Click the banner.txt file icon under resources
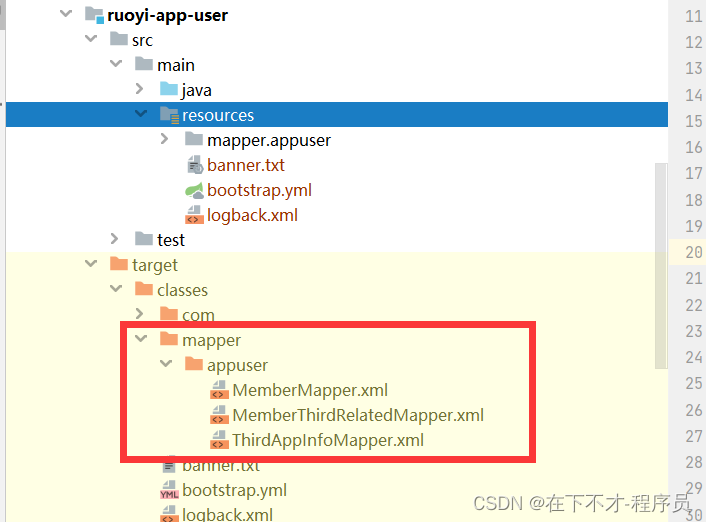Viewport: 706px width, 522px height. (x=195, y=164)
